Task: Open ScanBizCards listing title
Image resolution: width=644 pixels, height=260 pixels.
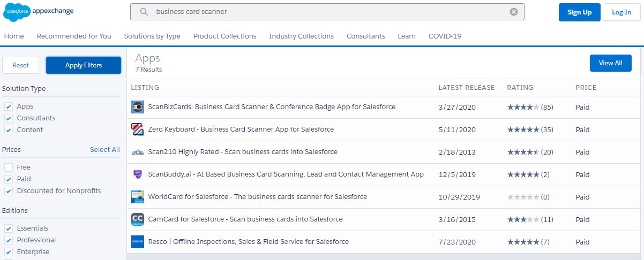Action: click(272, 107)
